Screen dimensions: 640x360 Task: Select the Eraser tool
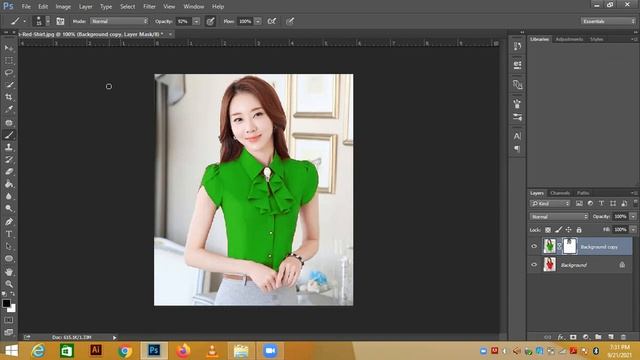pos(9,172)
